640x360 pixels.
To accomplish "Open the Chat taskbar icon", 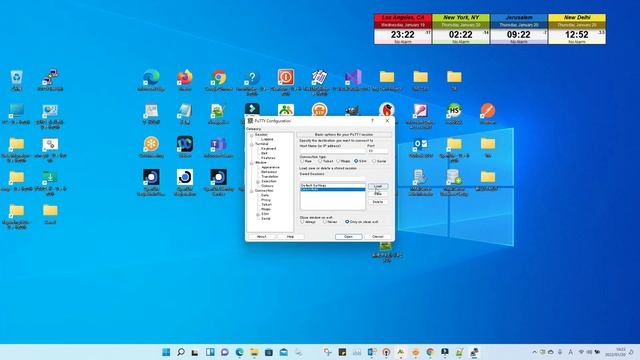I will pyautogui.click(x=224, y=352).
